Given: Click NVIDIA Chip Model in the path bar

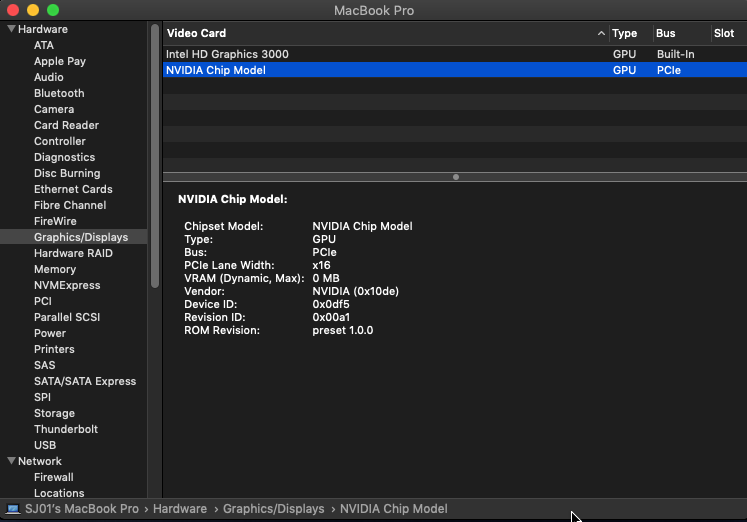Looking at the screenshot, I should tap(394, 509).
